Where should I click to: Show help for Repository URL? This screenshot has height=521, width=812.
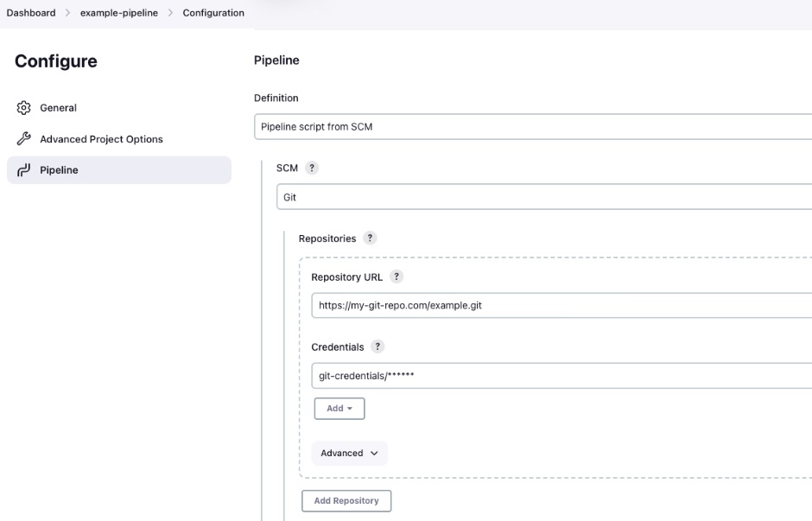[x=396, y=276]
